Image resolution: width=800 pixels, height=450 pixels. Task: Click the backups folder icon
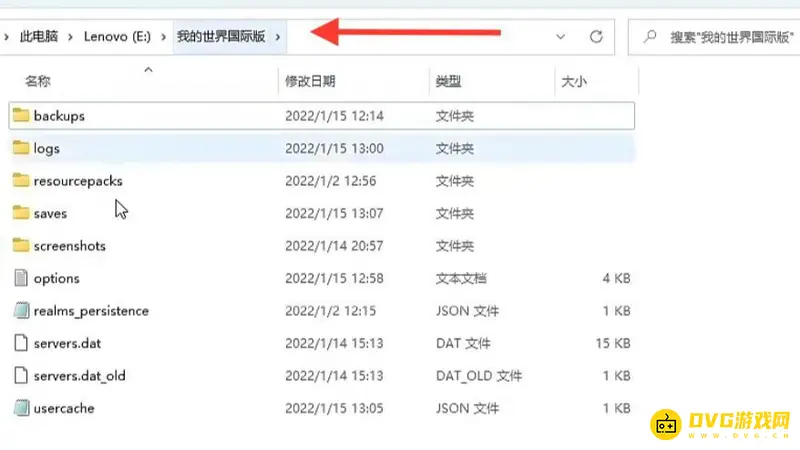(x=22, y=116)
